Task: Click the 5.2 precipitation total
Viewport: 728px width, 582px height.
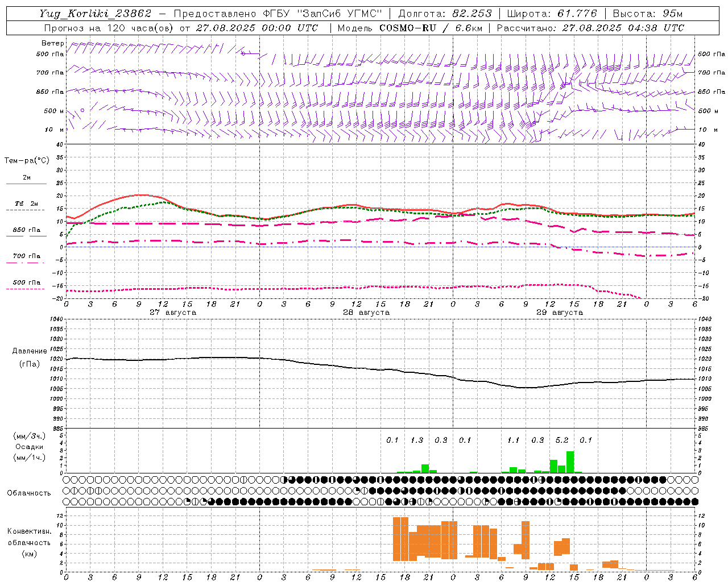Action: (562, 440)
